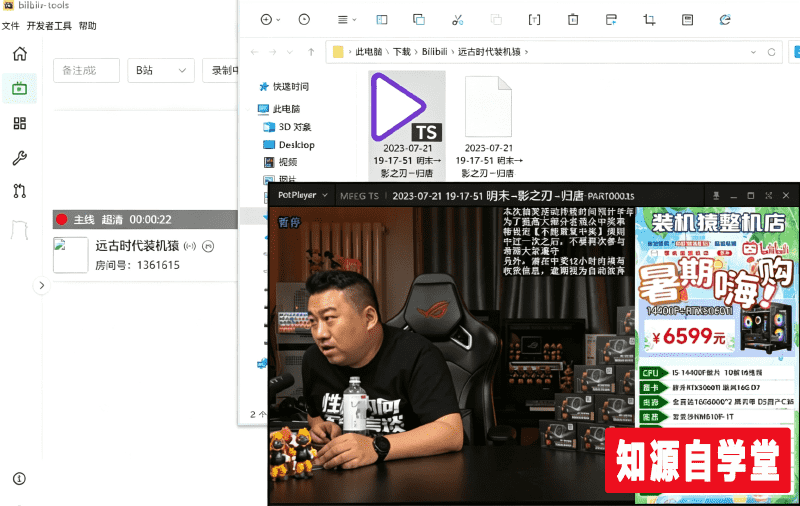Viewport: 800px width, 506px height.
Task: Open the home page in bilibili-tools sidebar
Action: tap(19, 54)
